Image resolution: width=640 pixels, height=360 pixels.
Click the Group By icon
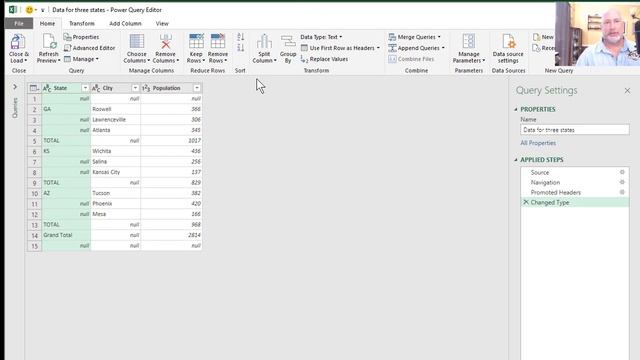288,42
